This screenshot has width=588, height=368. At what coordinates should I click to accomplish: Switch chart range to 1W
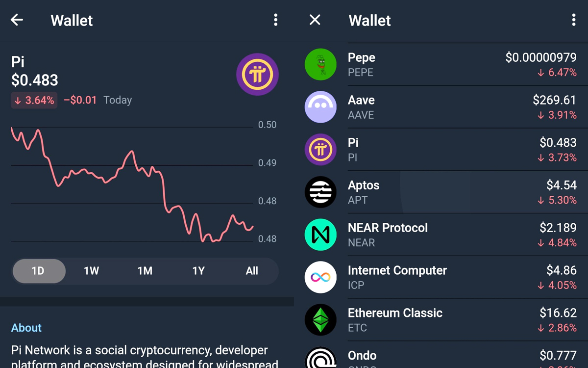click(92, 271)
